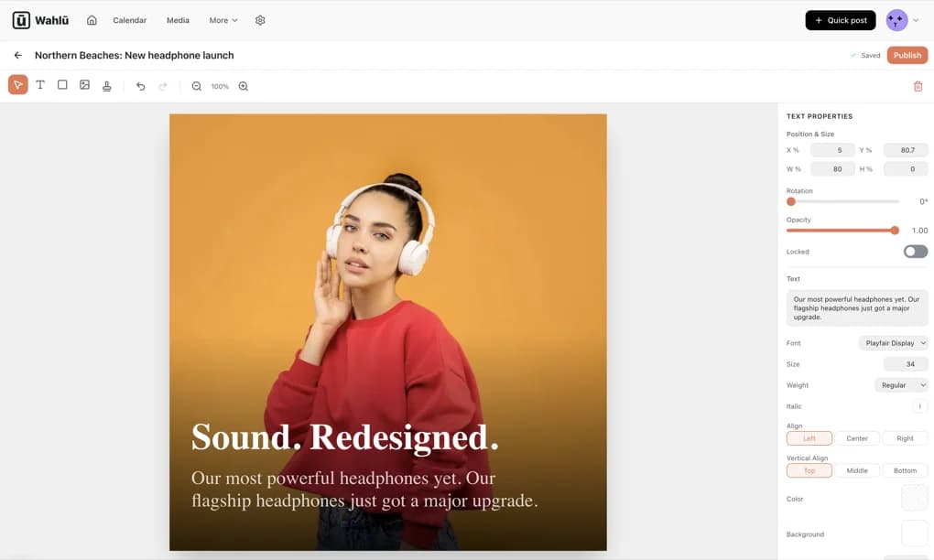Open the Calendar menu item

click(129, 20)
